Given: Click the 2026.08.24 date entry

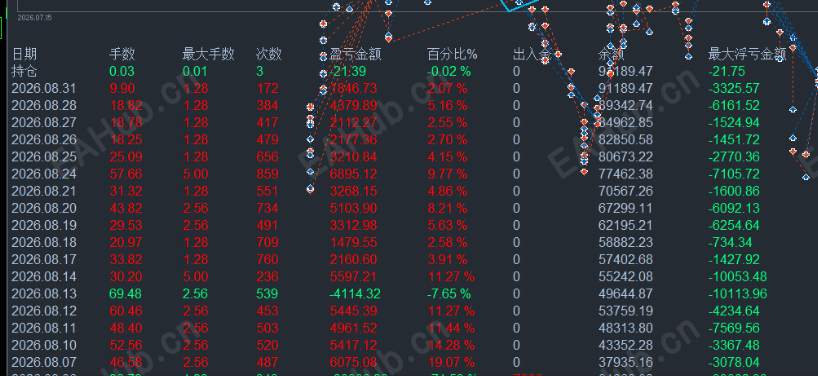Looking at the screenshot, I should click(x=44, y=174).
